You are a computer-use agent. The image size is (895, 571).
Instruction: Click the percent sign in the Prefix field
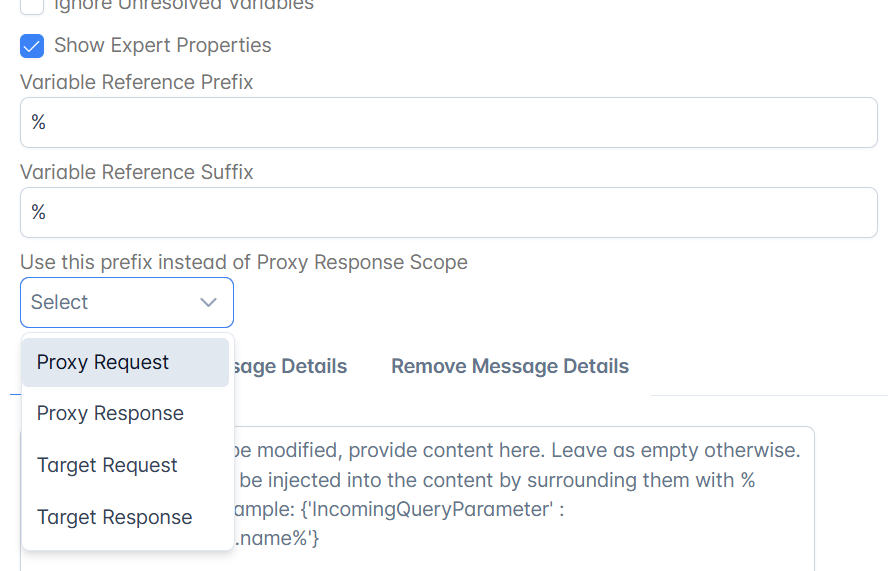click(x=39, y=123)
